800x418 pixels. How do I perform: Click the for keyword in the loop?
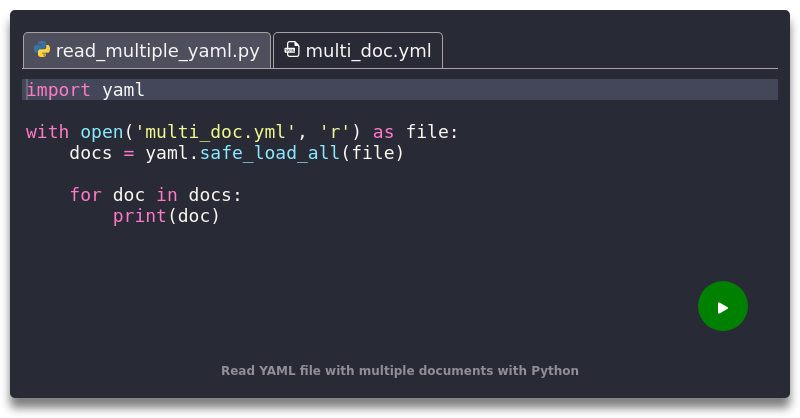[x=86, y=194]
